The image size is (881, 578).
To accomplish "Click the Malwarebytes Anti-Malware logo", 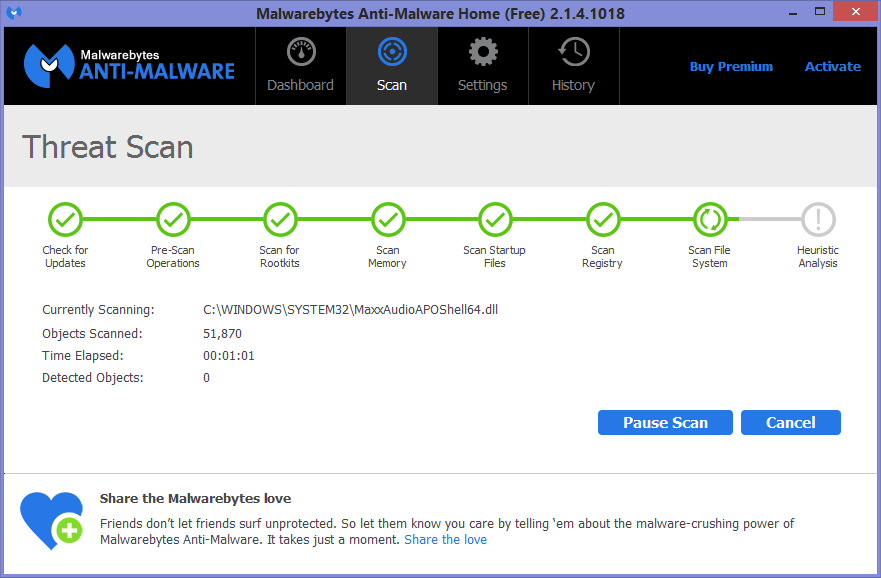I will coord(129,66).
